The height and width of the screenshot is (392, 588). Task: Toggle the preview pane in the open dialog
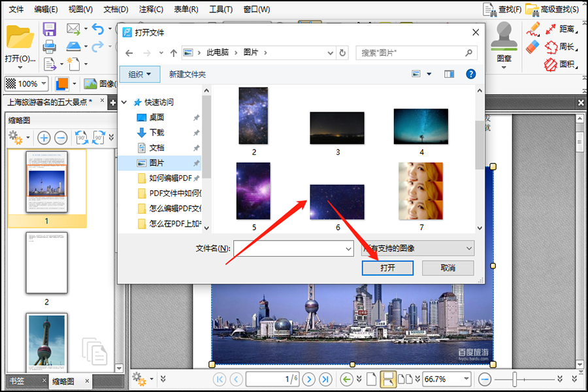[x=449, y=74]
